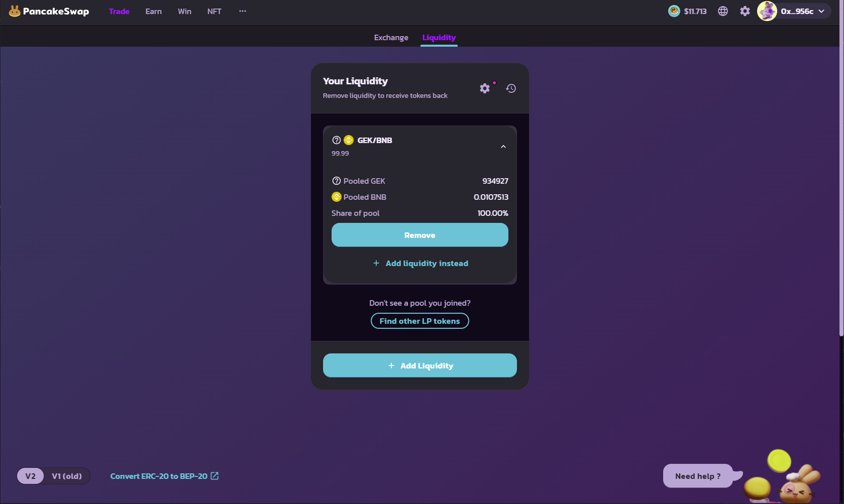Expand the 0x...956c wallet dropdown
The image size is (844, 504).
pos(821,11)
